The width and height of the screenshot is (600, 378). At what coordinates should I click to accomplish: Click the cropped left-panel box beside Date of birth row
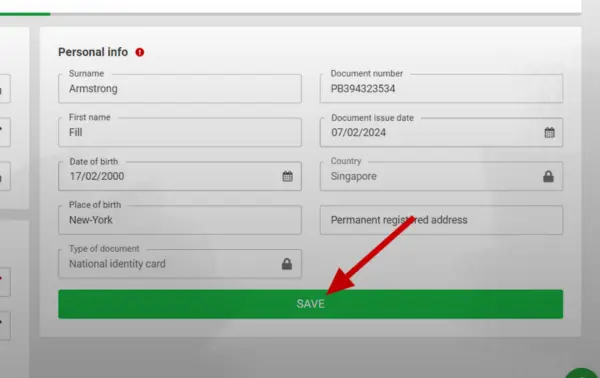[x=5, y=176]
